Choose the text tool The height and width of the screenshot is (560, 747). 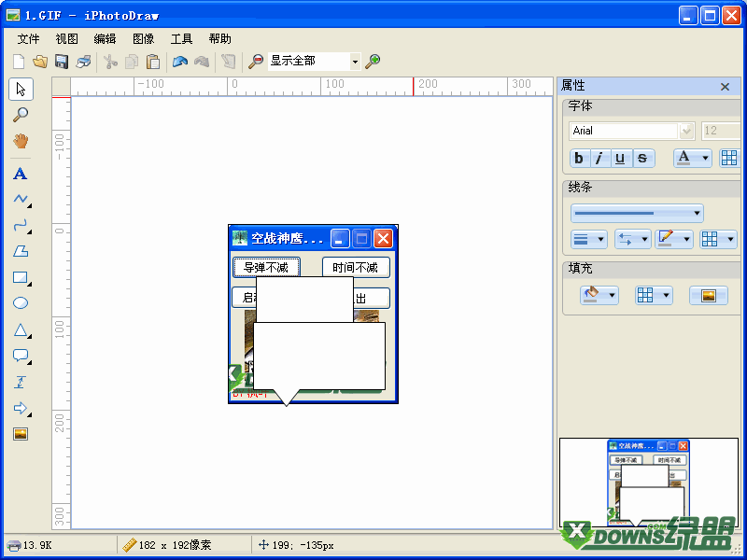(x=21, y=174)
